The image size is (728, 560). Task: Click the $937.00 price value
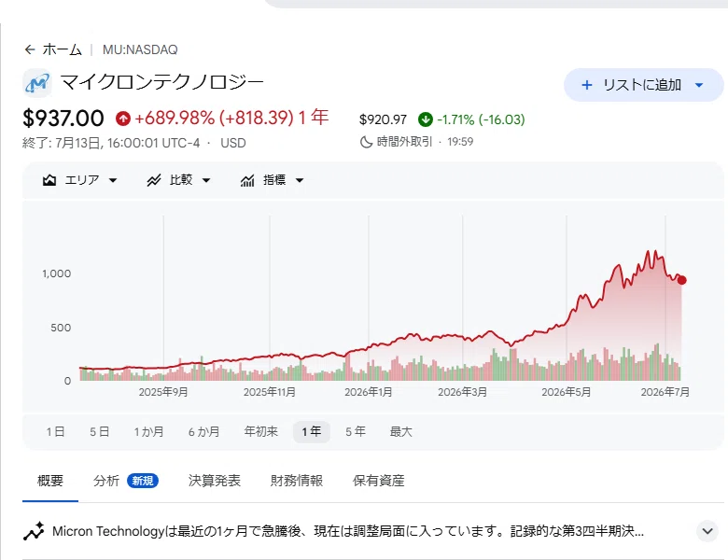pos(63,118)
